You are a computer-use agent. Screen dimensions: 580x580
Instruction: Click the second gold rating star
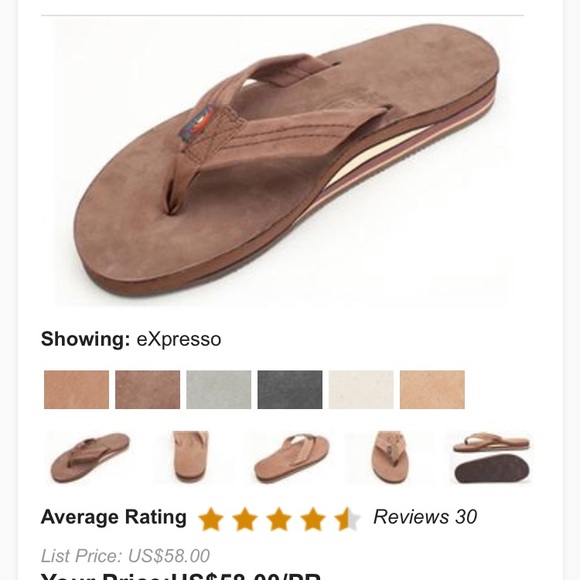(x=245, y=519)
